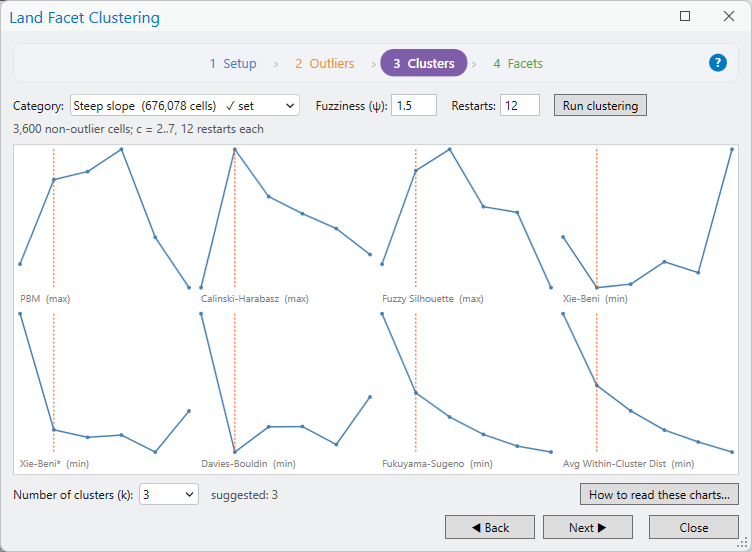Click the Land Facet Clustering window title
The image size is (752, 552).
[84, 17]
